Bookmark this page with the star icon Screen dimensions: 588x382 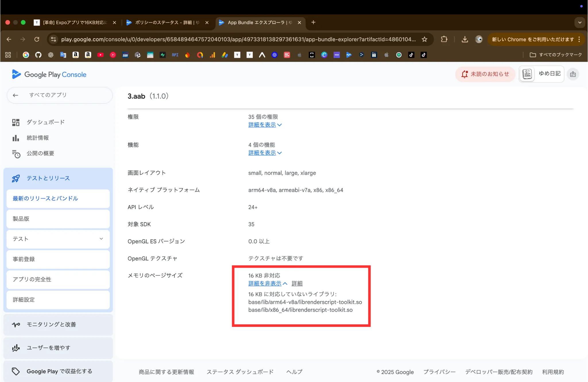tap(424, 39)
